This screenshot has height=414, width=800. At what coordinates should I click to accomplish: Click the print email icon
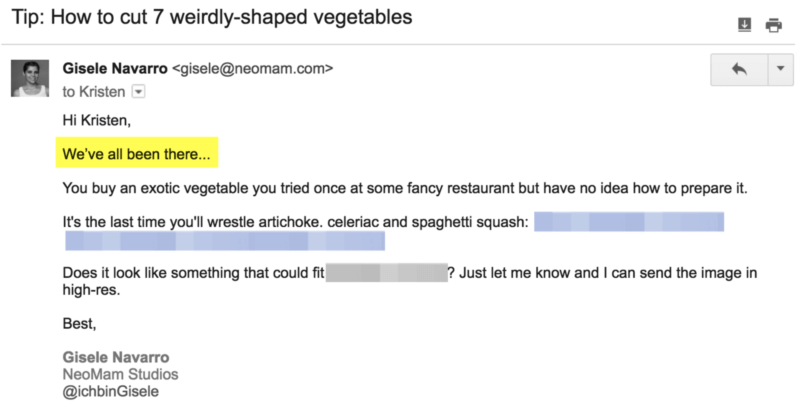coord(772,25)
